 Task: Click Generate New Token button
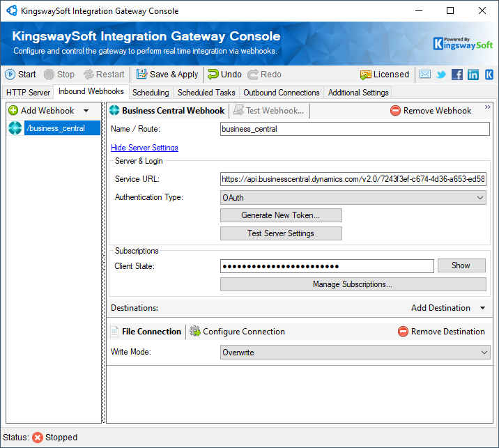click(x=281, y=215)
